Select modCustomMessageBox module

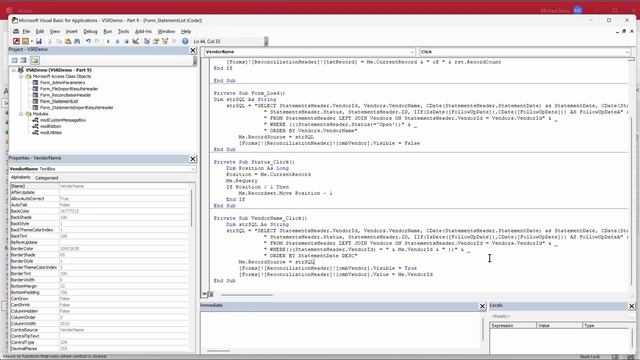click(63, 120)
